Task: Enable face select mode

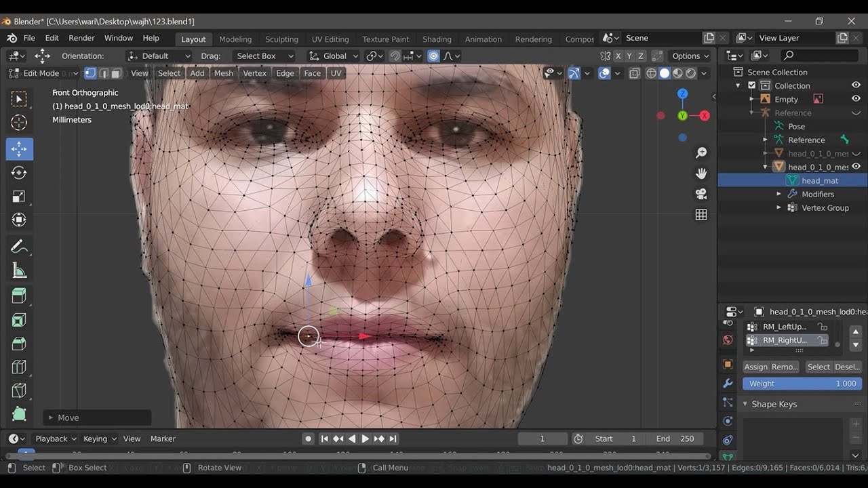Action: coord(115,73)
